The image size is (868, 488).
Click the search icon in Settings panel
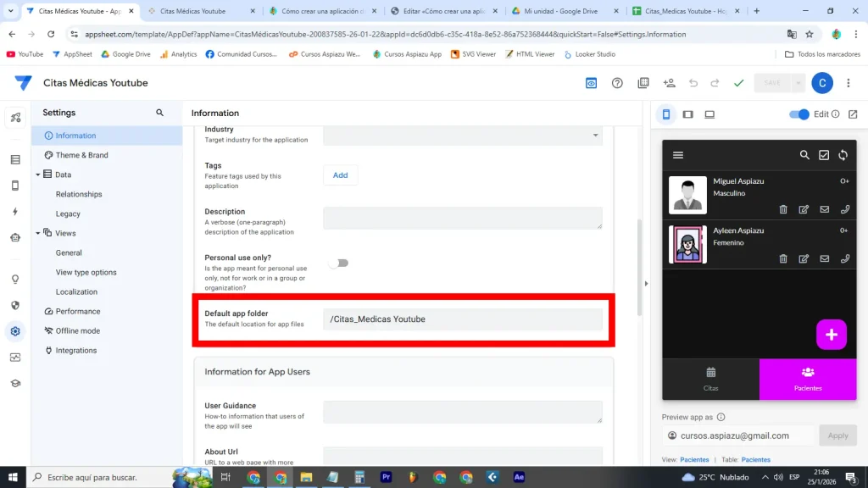point(159,113)
